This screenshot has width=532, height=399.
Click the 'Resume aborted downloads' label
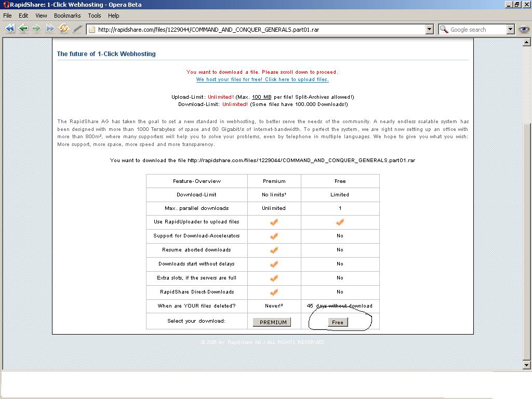(x=196, y=250)
